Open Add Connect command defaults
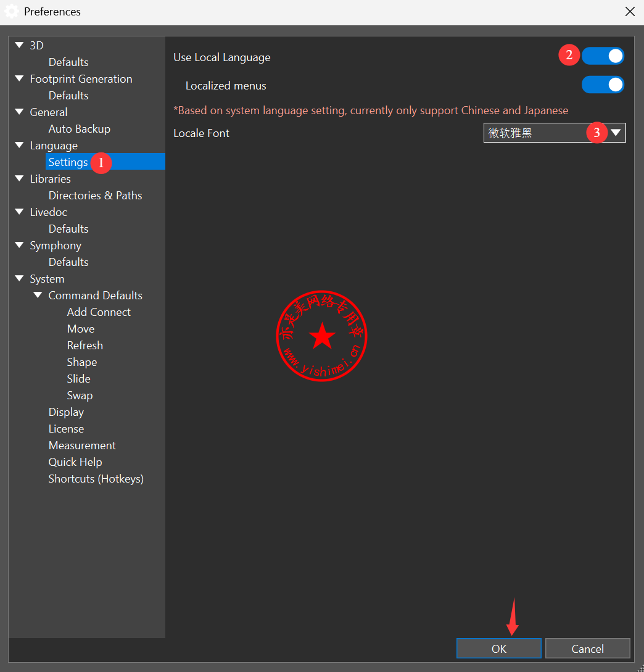Image resolution: width=644 pixels, height=672 pixels. pos(99,312)
